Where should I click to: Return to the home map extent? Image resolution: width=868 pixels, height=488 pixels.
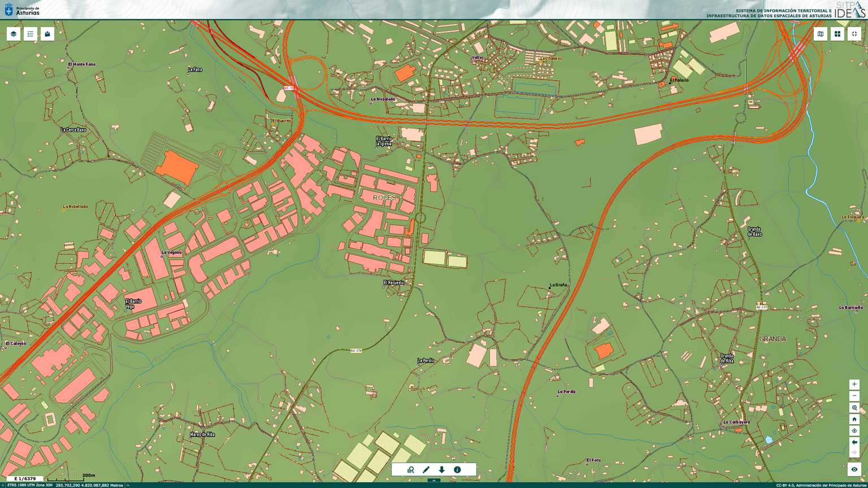pos(854,419)
